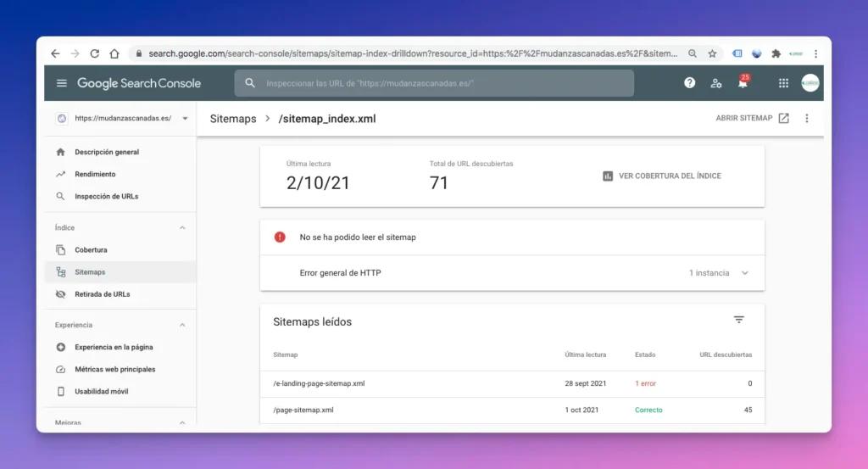This screenshot has width=868, height=469.
Task: Sort by the Sitemap column header
Action: click(x=285, y=355)
